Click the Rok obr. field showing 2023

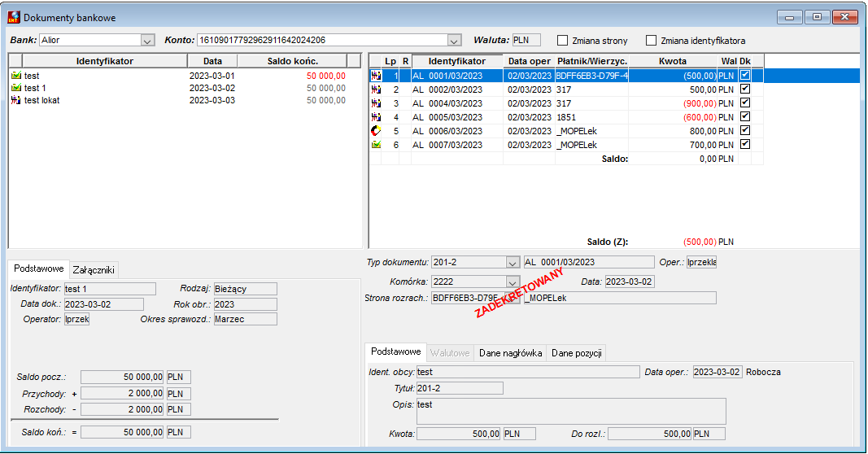245,304
